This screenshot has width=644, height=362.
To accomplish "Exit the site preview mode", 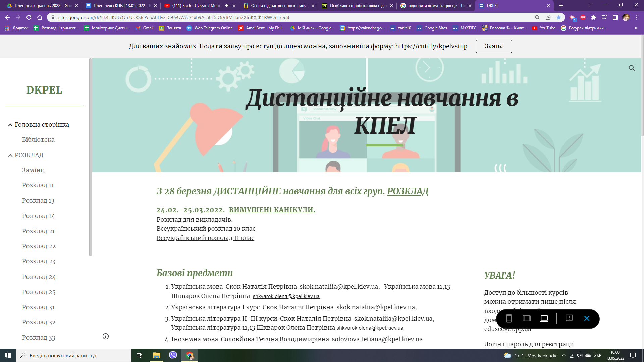I will (x=587, y=318).
